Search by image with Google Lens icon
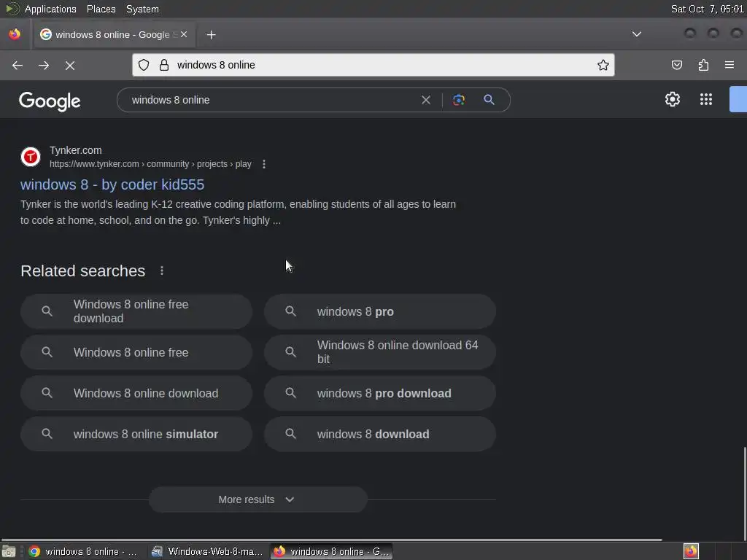The image size is (747, 560). [x=459, y=100]
